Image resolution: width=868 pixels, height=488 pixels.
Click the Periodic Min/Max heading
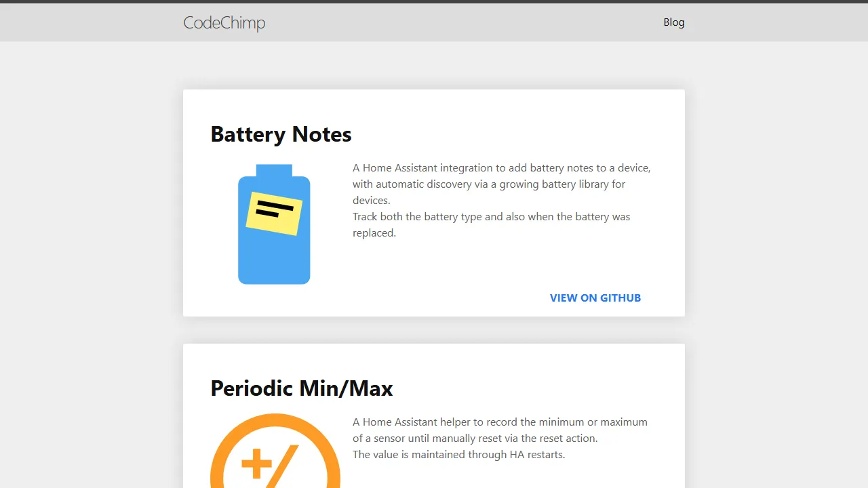(302, 388)
